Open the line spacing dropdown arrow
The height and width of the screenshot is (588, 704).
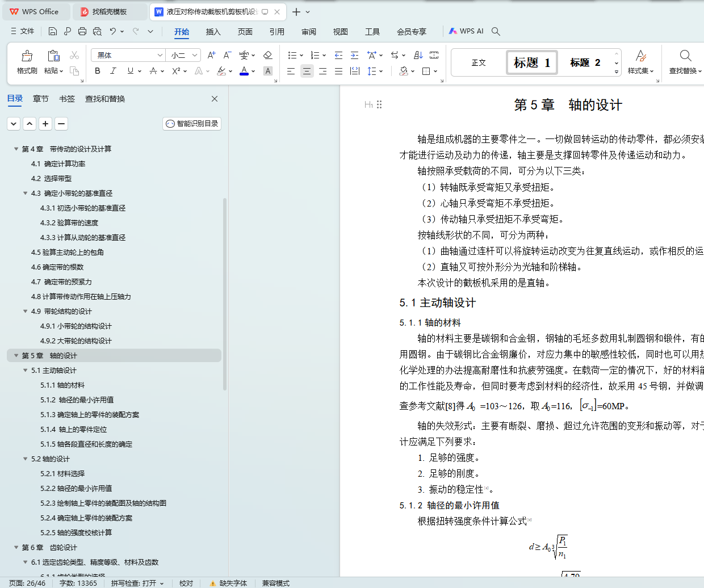(381, 71)
